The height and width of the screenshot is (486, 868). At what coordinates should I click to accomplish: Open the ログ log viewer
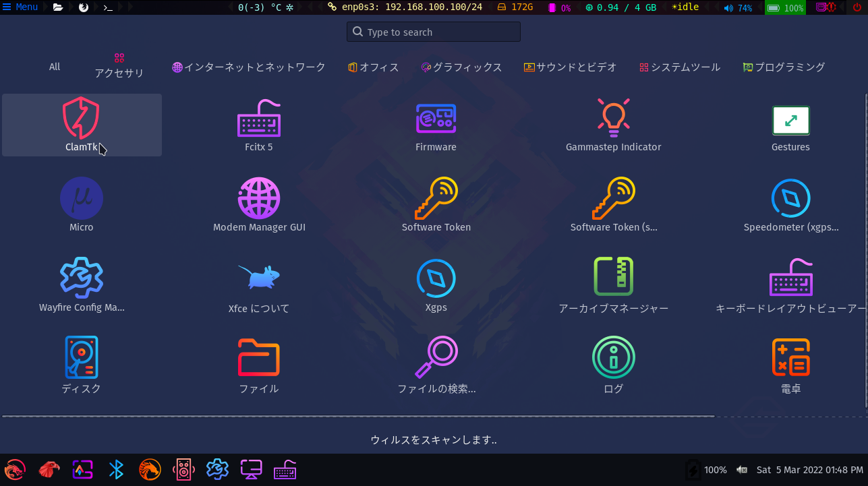[x=613, y=366]
